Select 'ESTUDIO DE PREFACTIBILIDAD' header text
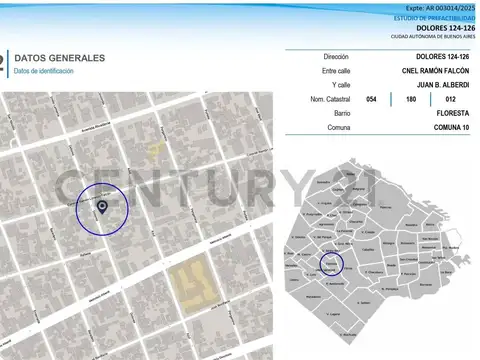Image resolution: width=480 pixels, height=360 pixels. (x=434, y=18)
